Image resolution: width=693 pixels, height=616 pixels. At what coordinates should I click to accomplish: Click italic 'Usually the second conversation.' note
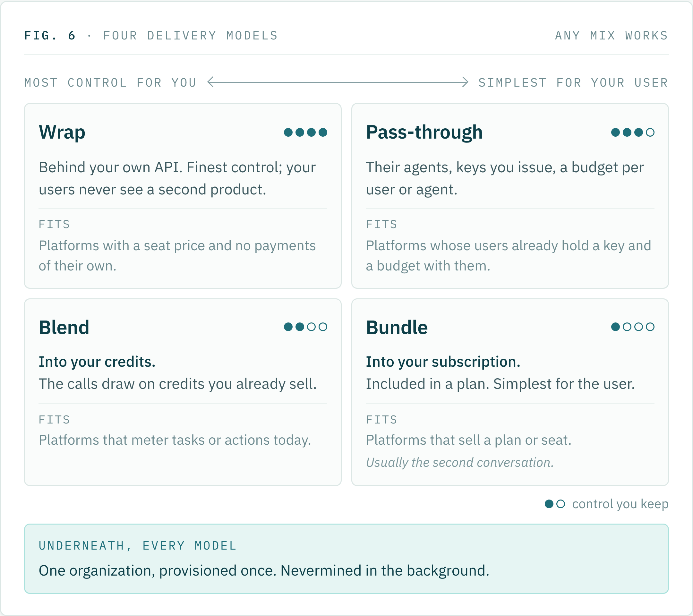point(460,462)
